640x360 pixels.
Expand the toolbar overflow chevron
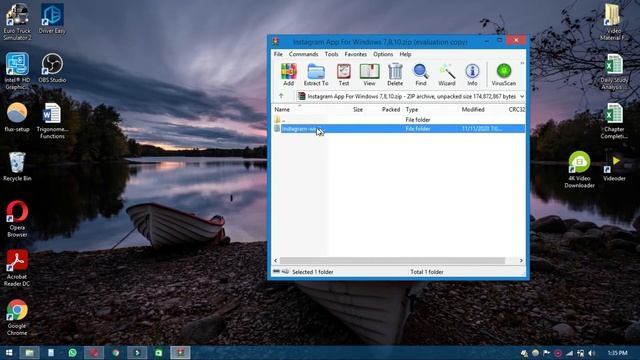point(522,63)
